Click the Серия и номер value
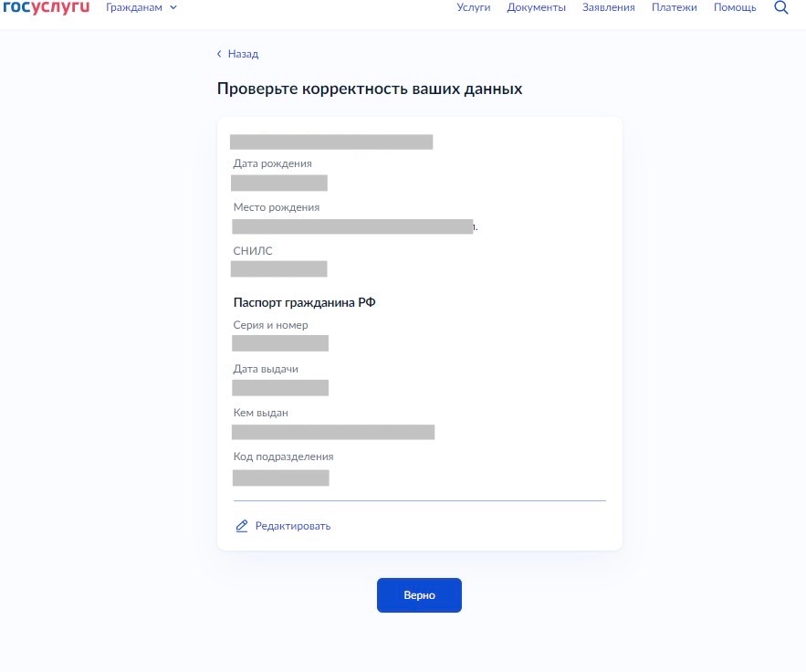806x672 pixels. click(x=280, y=343)
